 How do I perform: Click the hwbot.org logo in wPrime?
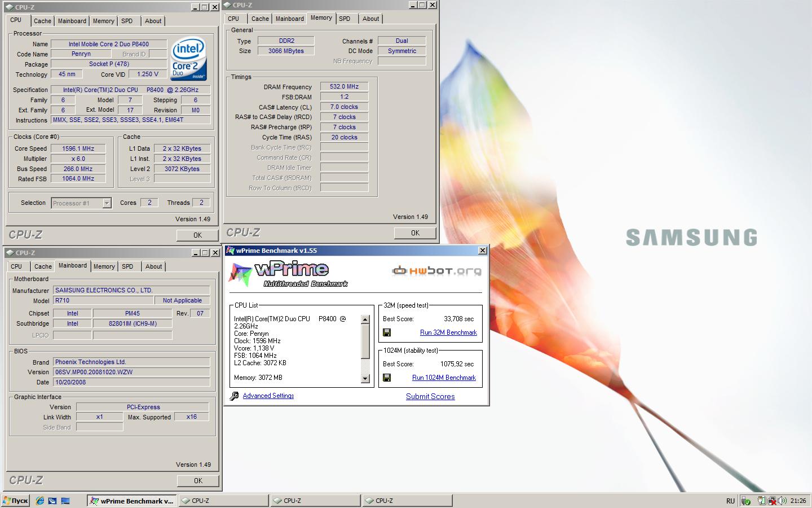click(x=437, y=271)
